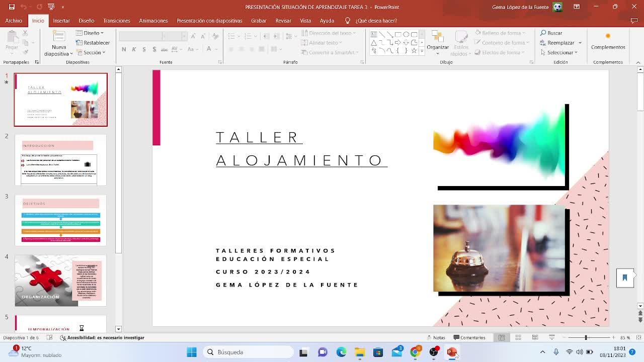Open Organizar arrange tool
The height and width of the screenshot is (362, 644).
click(437, 40)
